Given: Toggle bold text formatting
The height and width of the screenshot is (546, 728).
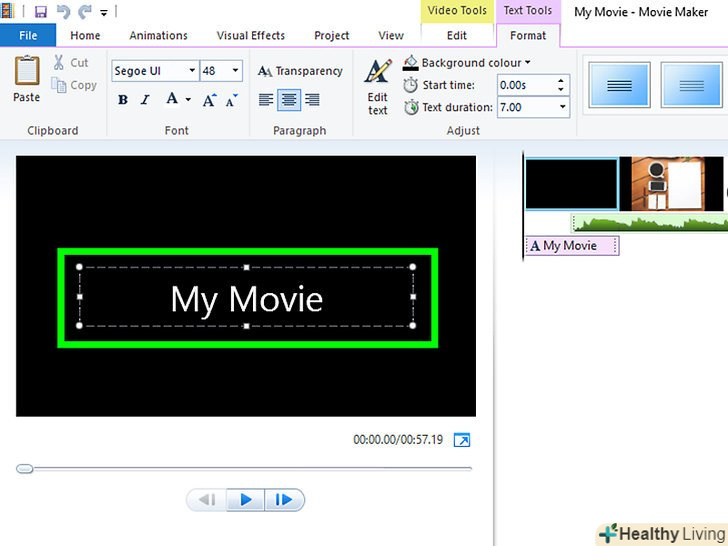Looking at the screenshot, I should tap(123, 100).
